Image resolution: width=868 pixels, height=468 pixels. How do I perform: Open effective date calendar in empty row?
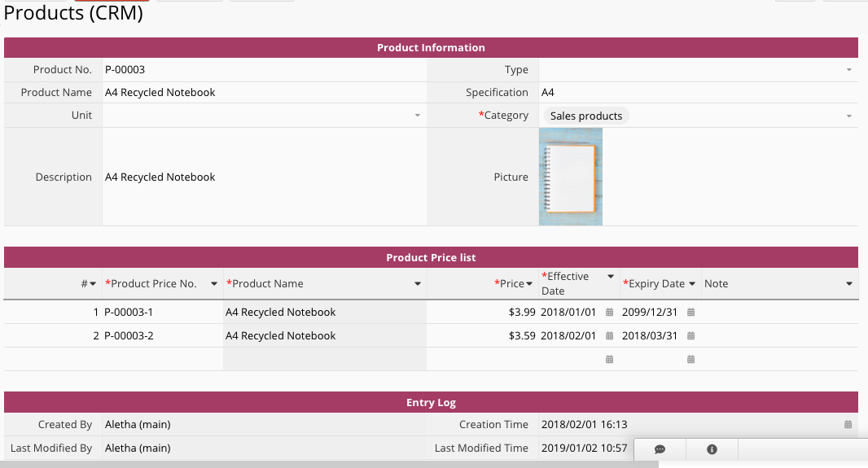point(610,360)
